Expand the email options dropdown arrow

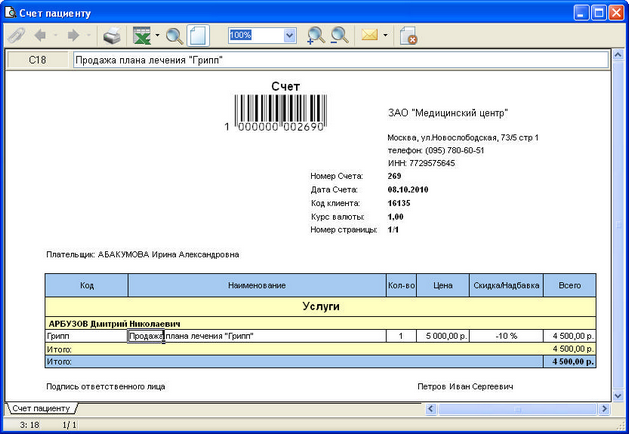click(x=385, y=35)
